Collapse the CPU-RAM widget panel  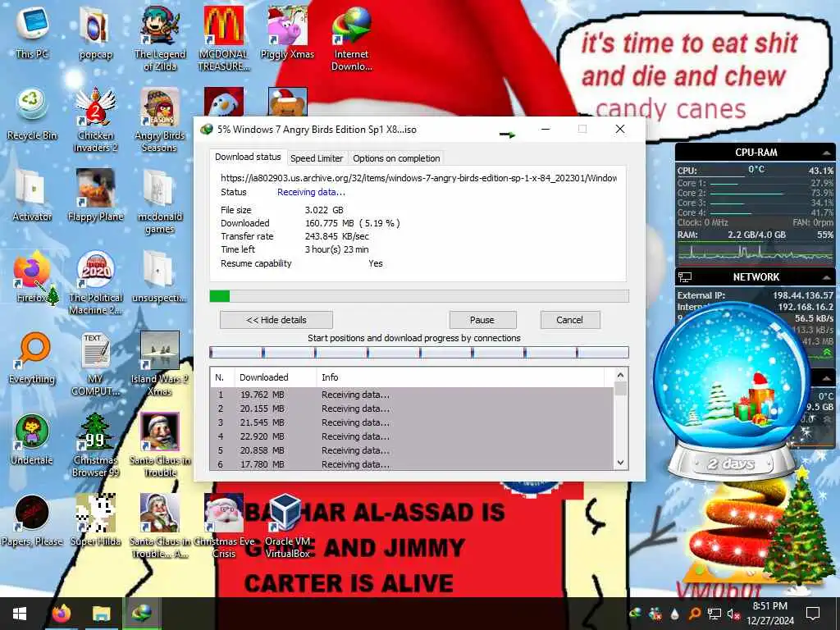tap(827, 153)
